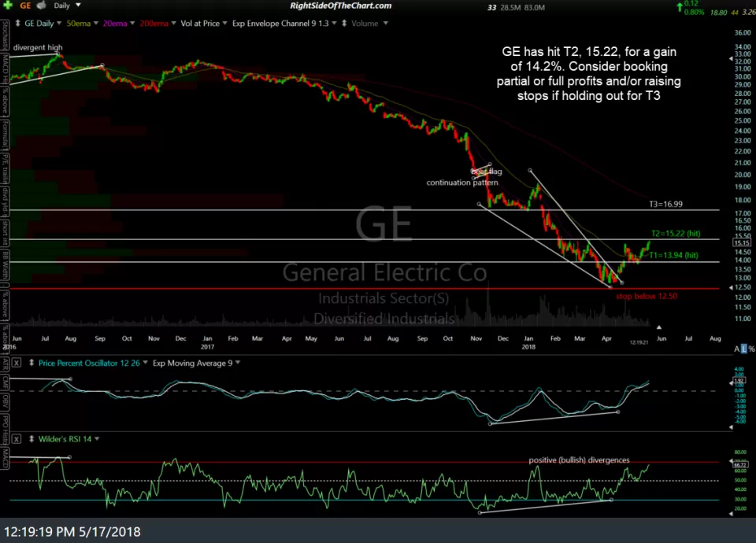Toggle the A arithmetic scale button

(737, 349)
